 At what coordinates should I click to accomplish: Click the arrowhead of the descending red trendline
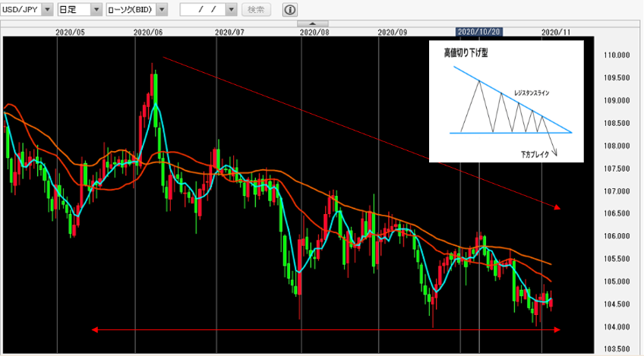[559, 206]
